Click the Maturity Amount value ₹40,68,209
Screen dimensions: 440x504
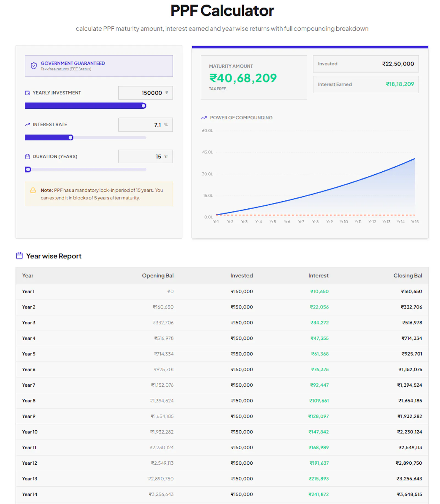point(243,78)
